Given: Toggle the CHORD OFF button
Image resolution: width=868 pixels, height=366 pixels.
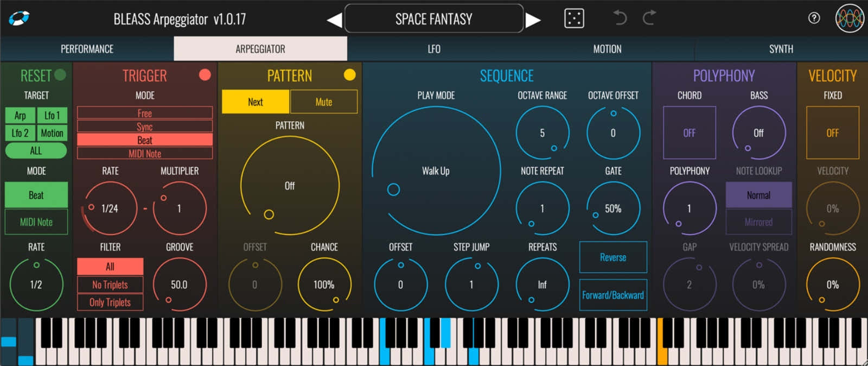Looking at the screenshot, I should (x=690, y=133).
